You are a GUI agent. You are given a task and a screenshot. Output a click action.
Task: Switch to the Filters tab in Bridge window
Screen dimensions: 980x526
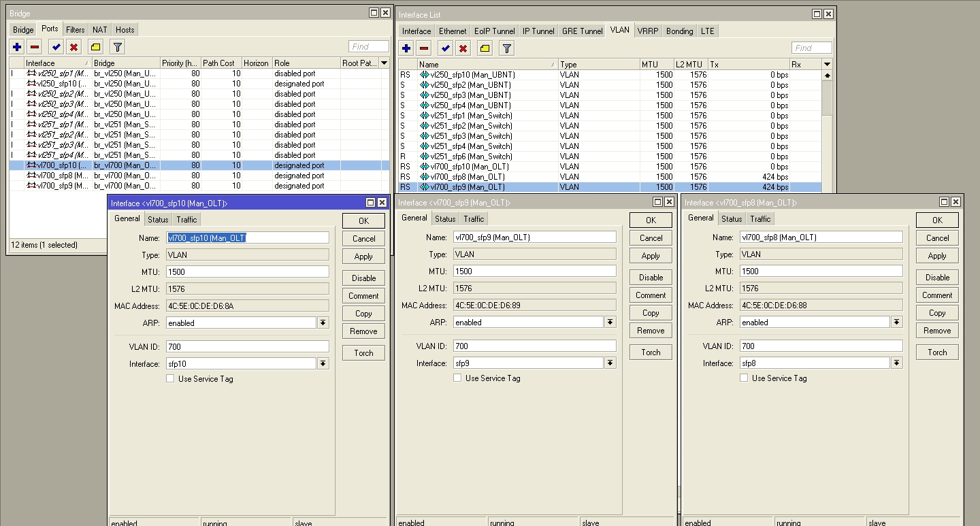coord(76,30)
